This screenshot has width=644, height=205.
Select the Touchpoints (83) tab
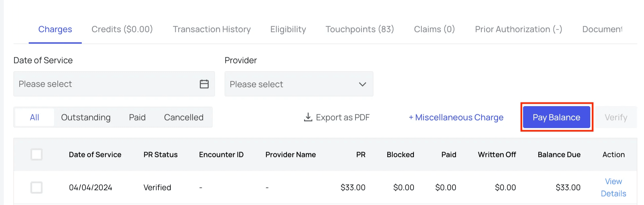(x=360, y=29)
